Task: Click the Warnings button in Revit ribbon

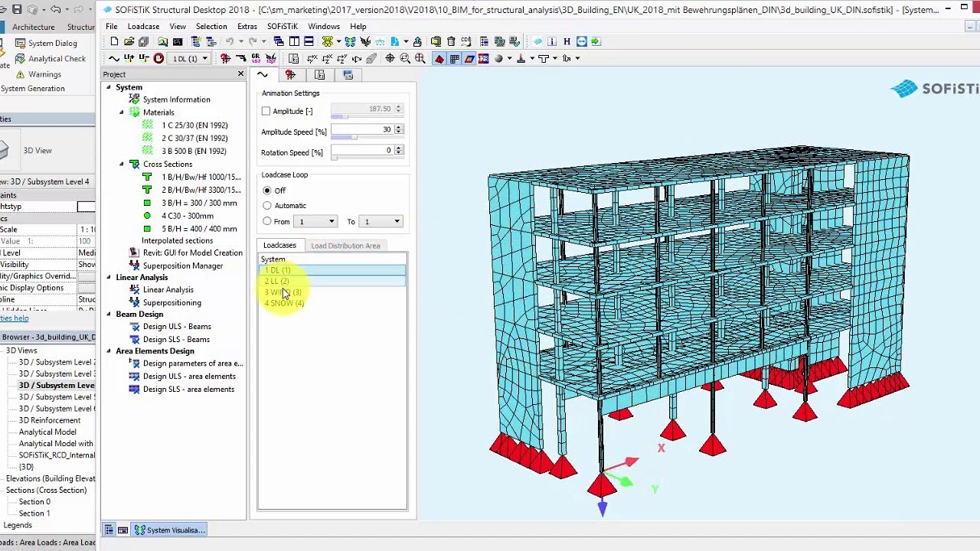Action: tap(38, 74)
